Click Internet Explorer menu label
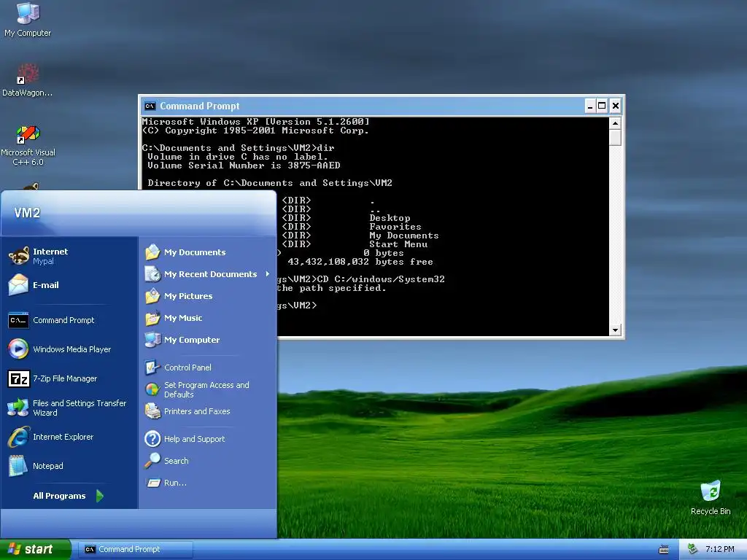Viewport: 747px width, 560px height. (x=63, y=437)
